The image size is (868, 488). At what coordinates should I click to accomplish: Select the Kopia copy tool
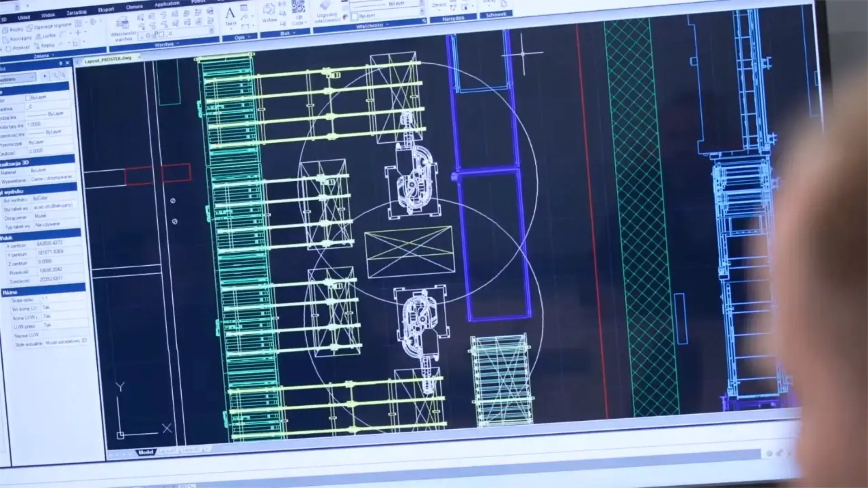[x=44, y=46]
